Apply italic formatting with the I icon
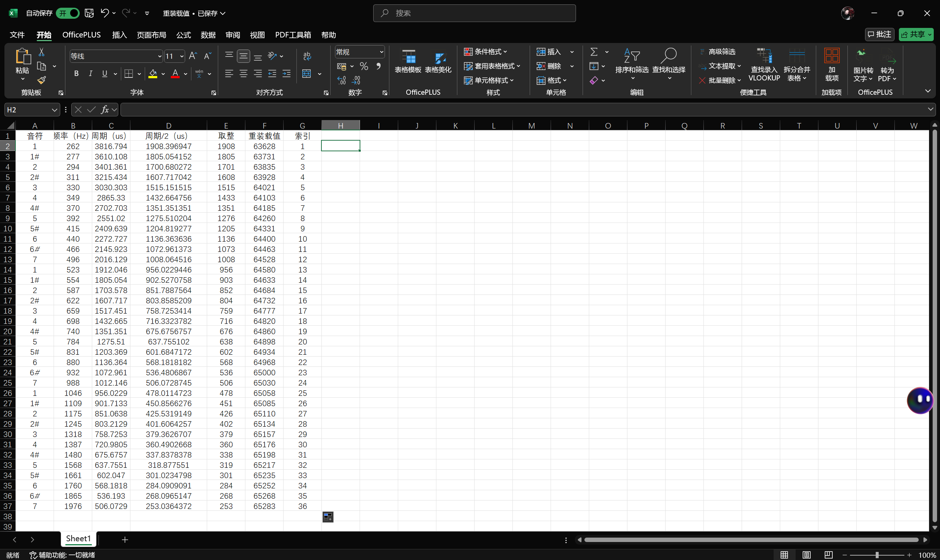 point(91,73)
